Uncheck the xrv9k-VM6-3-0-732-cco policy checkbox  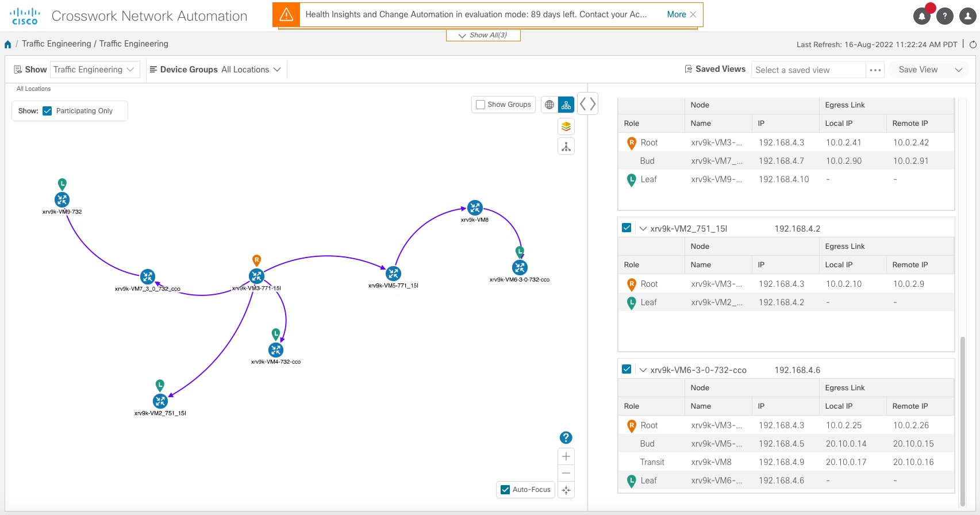(x=627, y=369)
